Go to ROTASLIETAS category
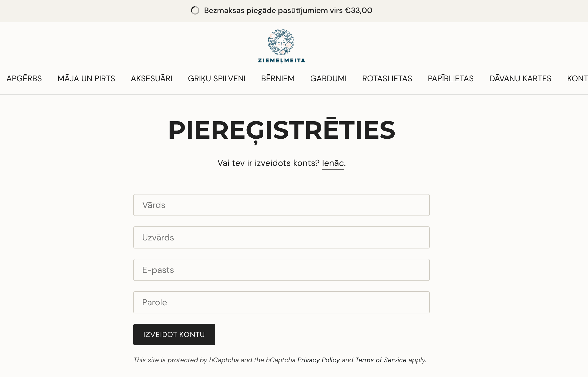The image size is (588, 377). click(x=387, y=78)
